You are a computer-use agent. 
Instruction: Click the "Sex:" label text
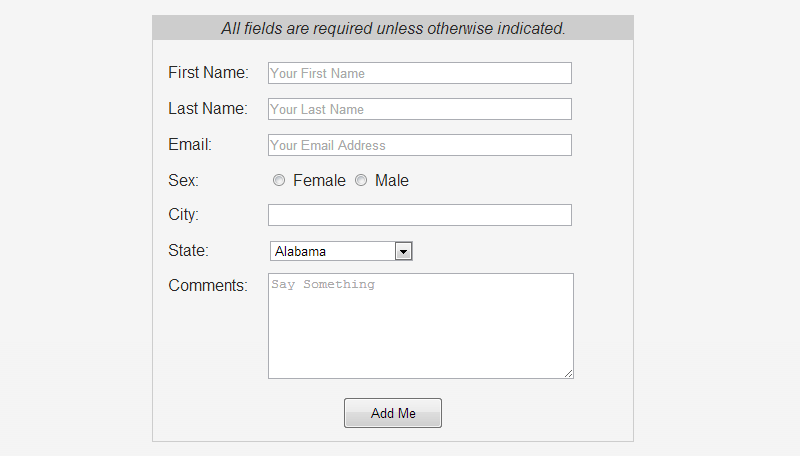click(x=184, y=181)
